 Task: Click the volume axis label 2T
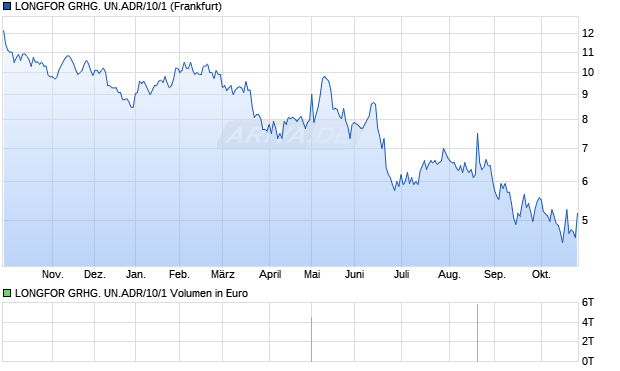coord(588,341)
